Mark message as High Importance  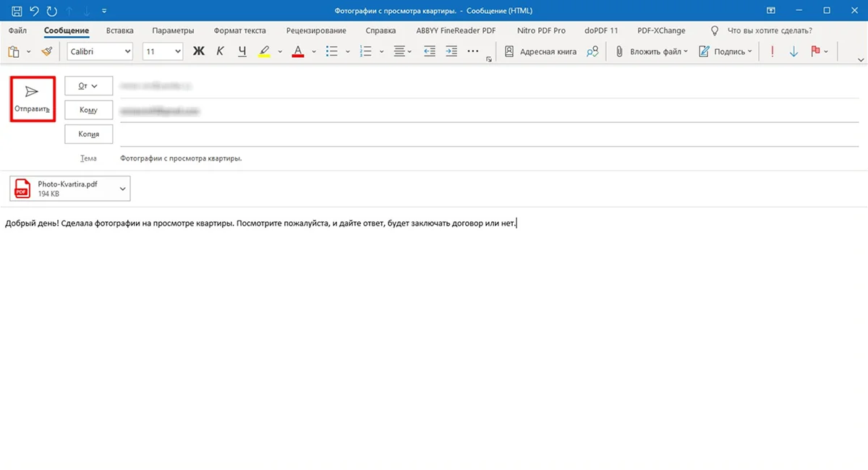[x=773, y=51]
